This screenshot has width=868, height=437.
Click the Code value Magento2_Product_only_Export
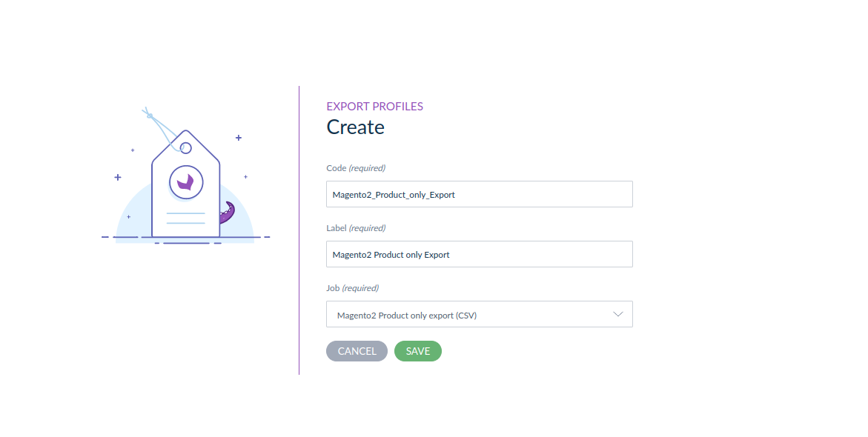tap(393, 193)
